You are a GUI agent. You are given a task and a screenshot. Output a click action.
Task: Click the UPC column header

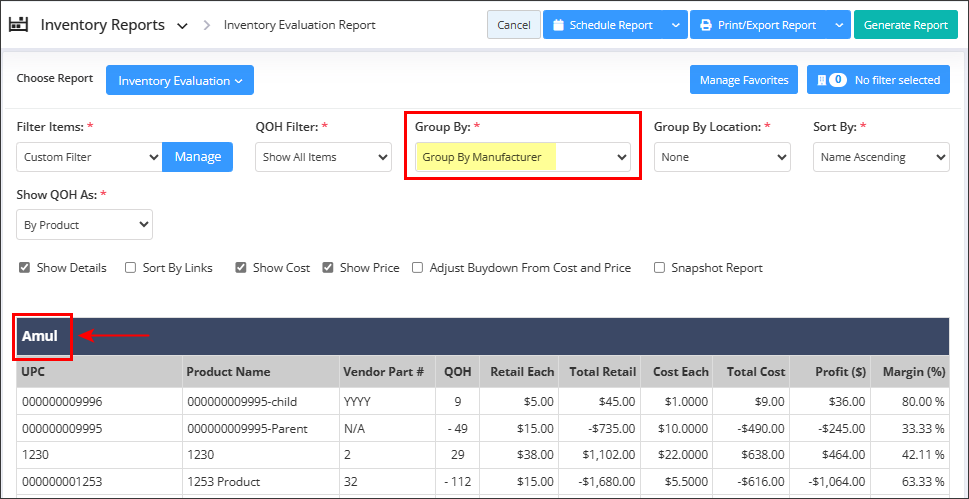[x=99, y=372]
